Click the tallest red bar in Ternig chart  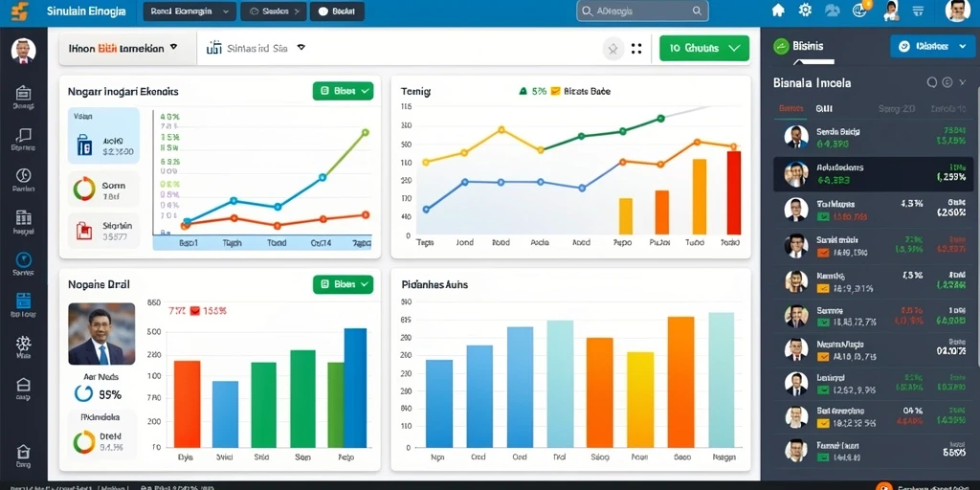(734, 192)
